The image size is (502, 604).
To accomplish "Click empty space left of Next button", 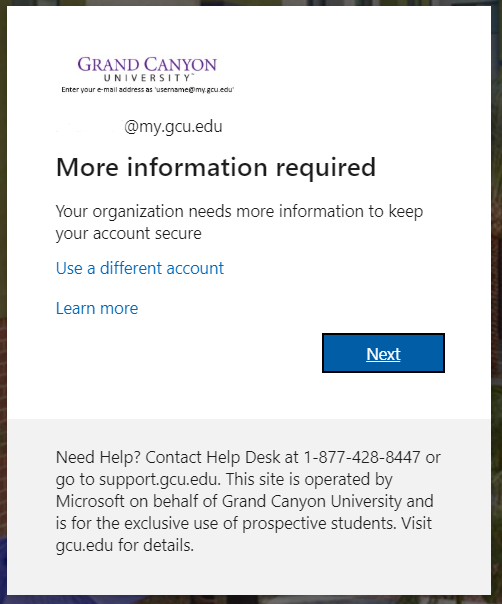I will 189,353.
